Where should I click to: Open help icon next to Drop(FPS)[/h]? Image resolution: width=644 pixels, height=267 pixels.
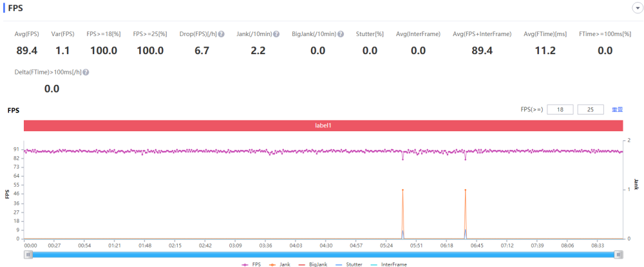pos(221,34)
